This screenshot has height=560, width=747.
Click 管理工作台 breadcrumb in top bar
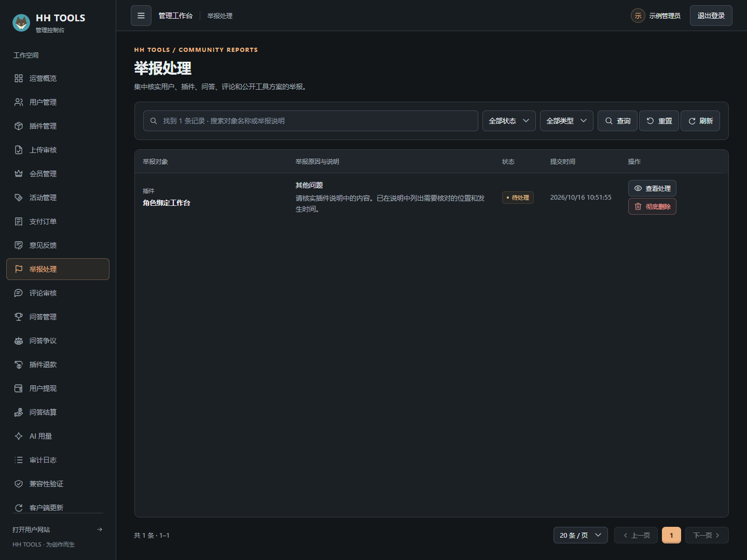pyautogui.click(x=175, y=16)
